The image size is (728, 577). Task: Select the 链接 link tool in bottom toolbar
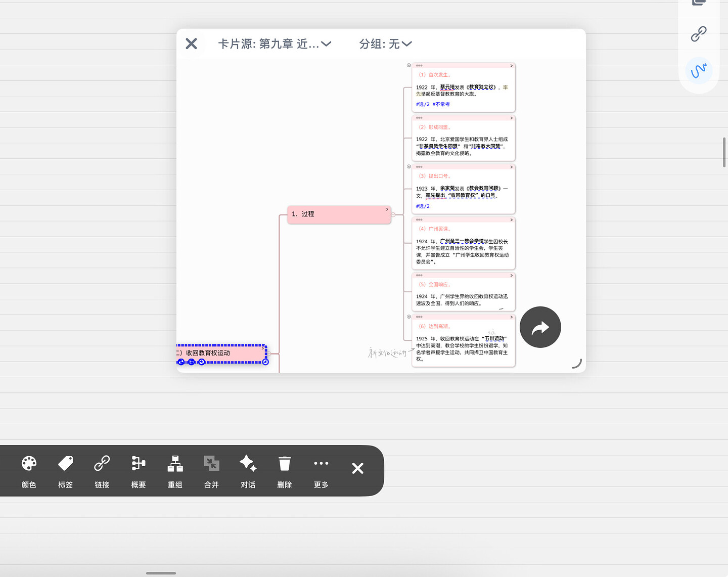pos(102,470)
